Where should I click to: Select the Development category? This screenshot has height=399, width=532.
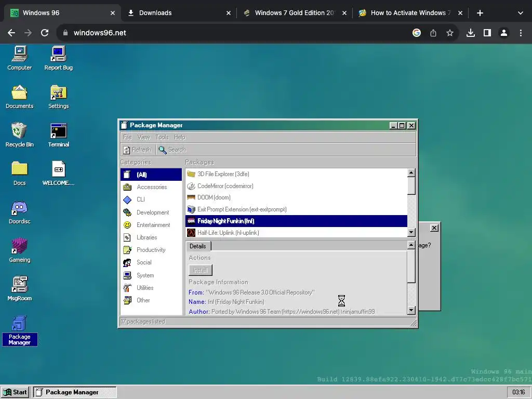coord(151,212)
